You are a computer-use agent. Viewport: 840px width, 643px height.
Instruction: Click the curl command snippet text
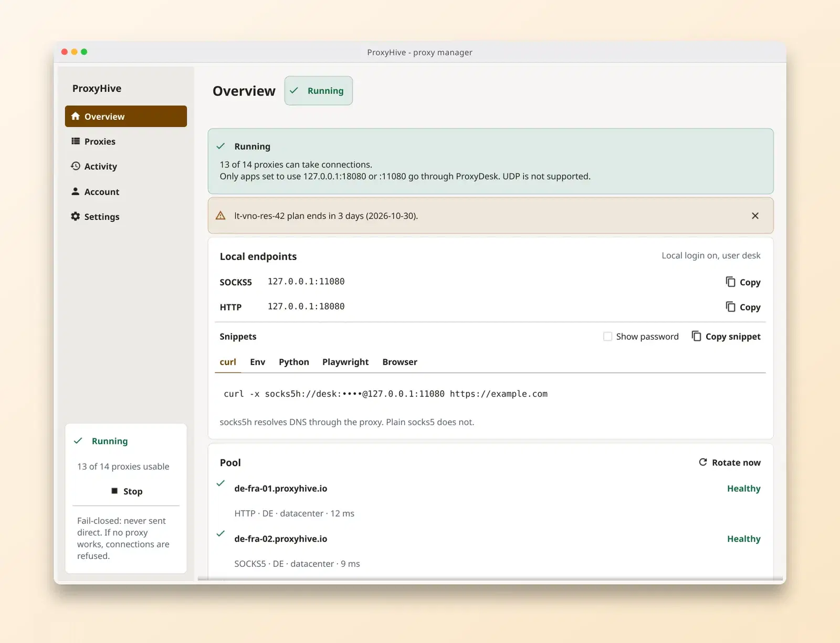[x=385, y=394]
